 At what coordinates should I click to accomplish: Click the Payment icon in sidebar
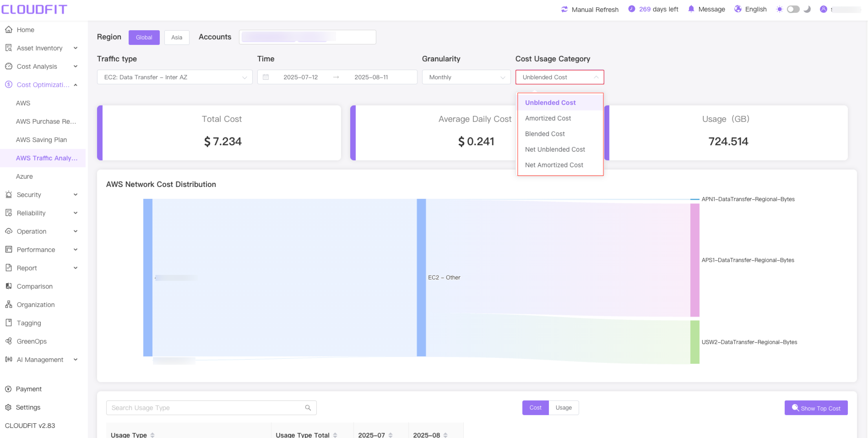pos(8,389)
